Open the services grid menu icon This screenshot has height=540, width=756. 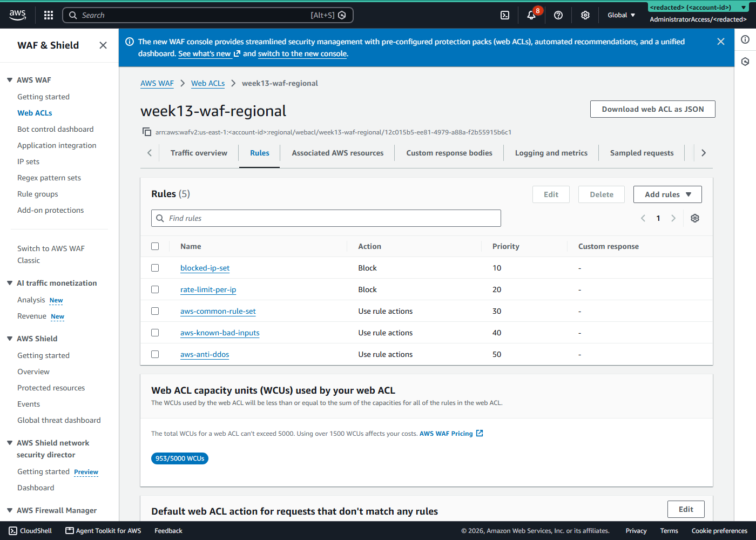49,15
